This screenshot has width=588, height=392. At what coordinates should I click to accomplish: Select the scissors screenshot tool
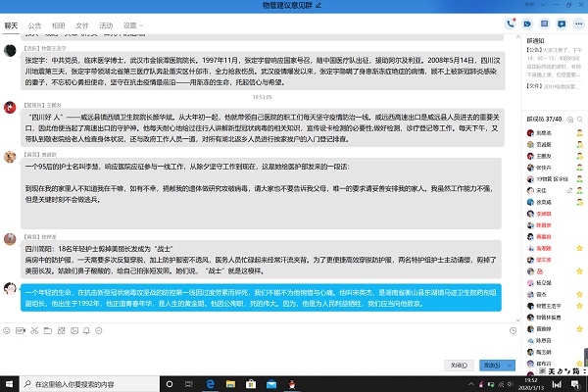click(34, 330)
